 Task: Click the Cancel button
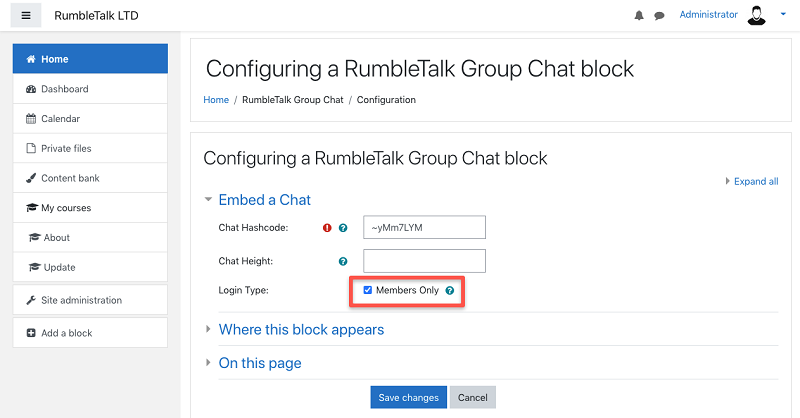[x=472, y=397]
